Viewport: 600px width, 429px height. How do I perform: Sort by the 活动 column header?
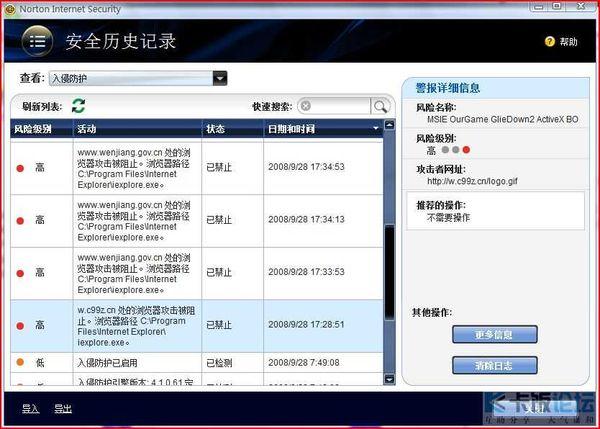pos(137,129)
